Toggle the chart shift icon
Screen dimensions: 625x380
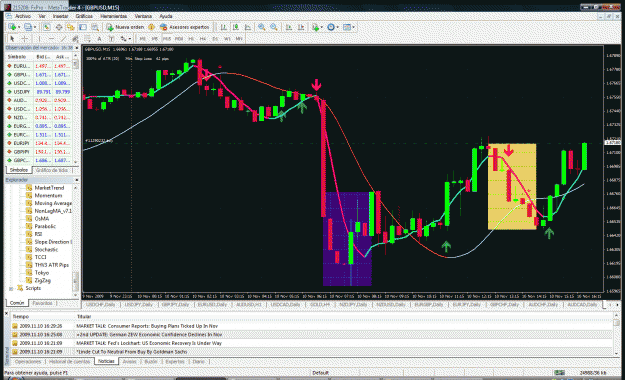click(301, 27)
